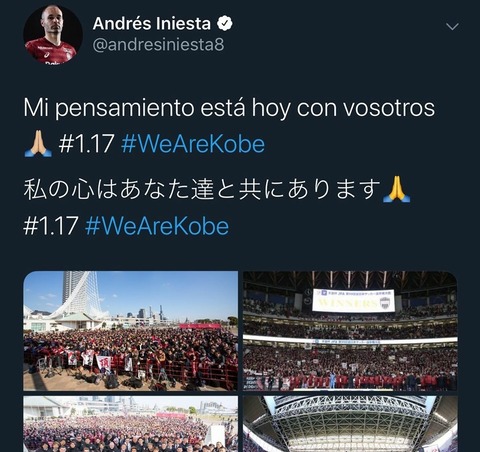Click the Japanese tweet text line
The width and height of the screenshot is (480, 452).
[x=202, y=189]
